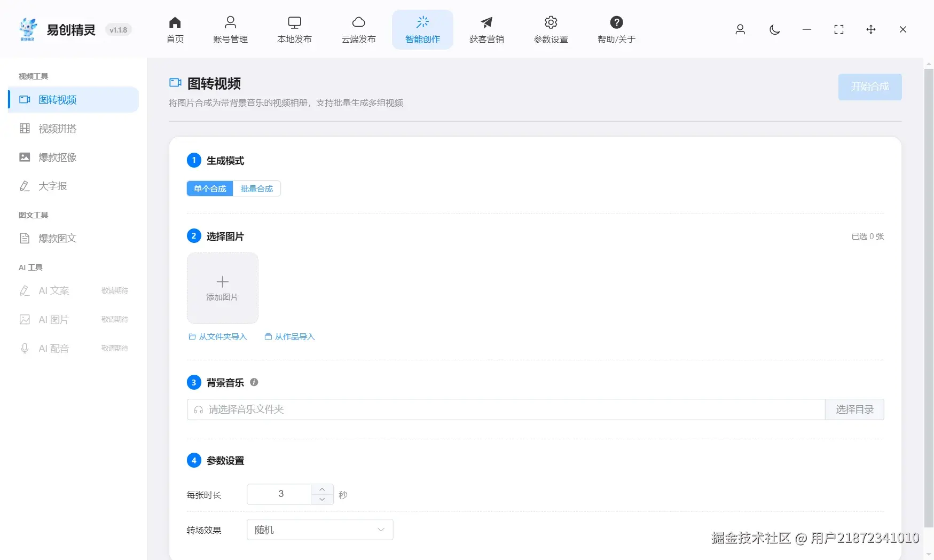Screen dimensions: 934x560
Task: Click the 获客营销 marketing icon
Action: (486, 29)
